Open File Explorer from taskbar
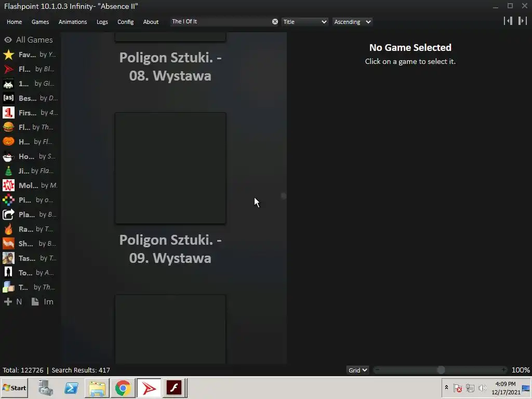The height and width of the screenshot is (399, 532). (x=97, y=388)
